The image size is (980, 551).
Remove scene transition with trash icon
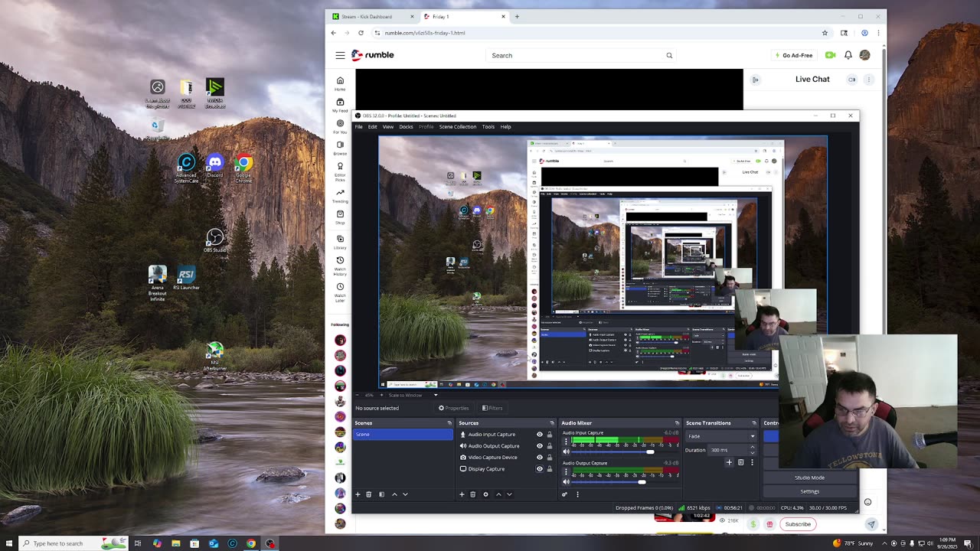coord(740,462)
